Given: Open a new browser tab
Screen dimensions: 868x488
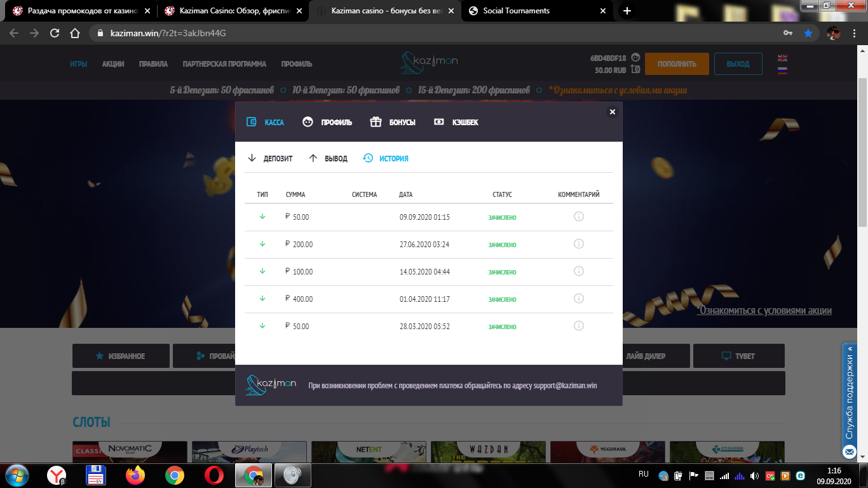Looking at the screenshot, I should pos(627,11).
